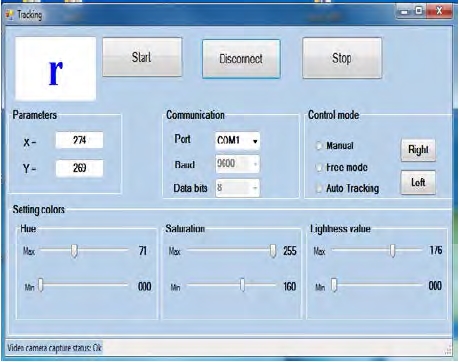Viewport: 459px width, 362px height.
Task: Close the Tracking window
Action: [439, 11]
